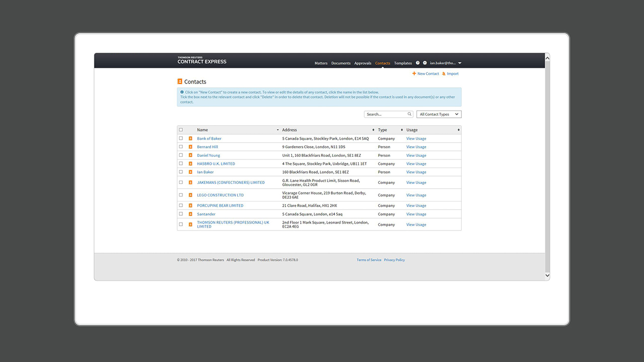Click the contact icon beside HASBRO U.K. LIMITED
The image size is (644, 362).
pyautogui.click(x=191, y=163)
